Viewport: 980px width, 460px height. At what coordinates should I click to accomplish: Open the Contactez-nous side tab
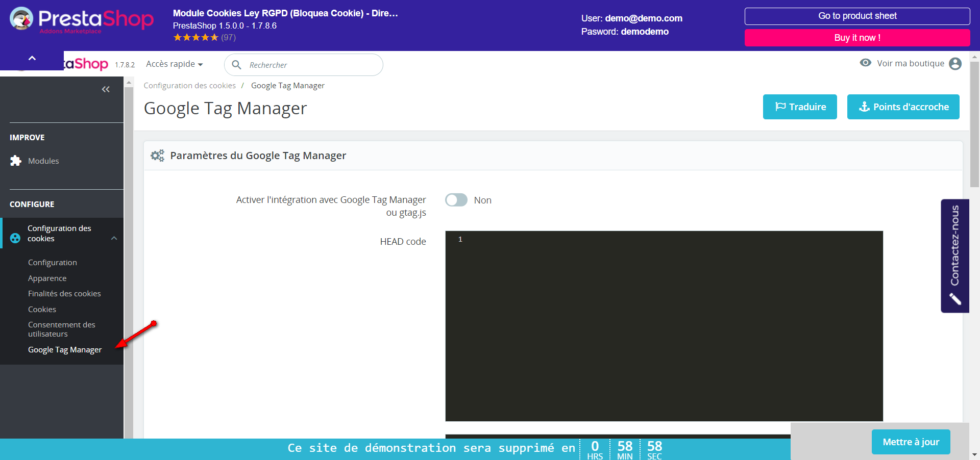[x=955, y=255]
